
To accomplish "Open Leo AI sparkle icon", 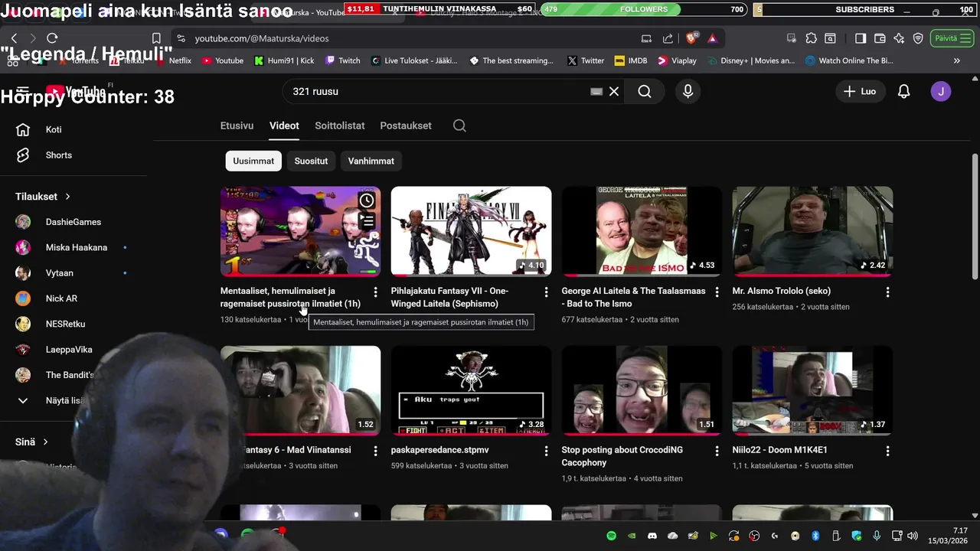I will [x=899, y=38].
